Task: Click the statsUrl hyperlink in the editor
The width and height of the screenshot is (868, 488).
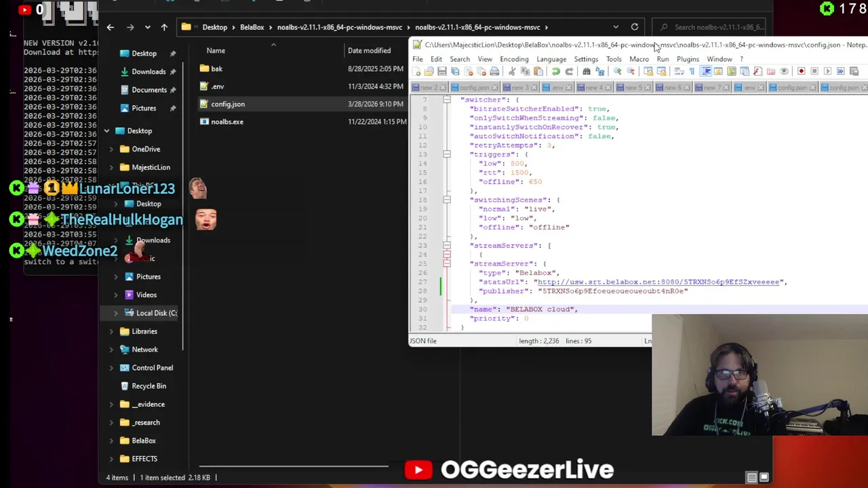Action: click(x=658, y=282)
